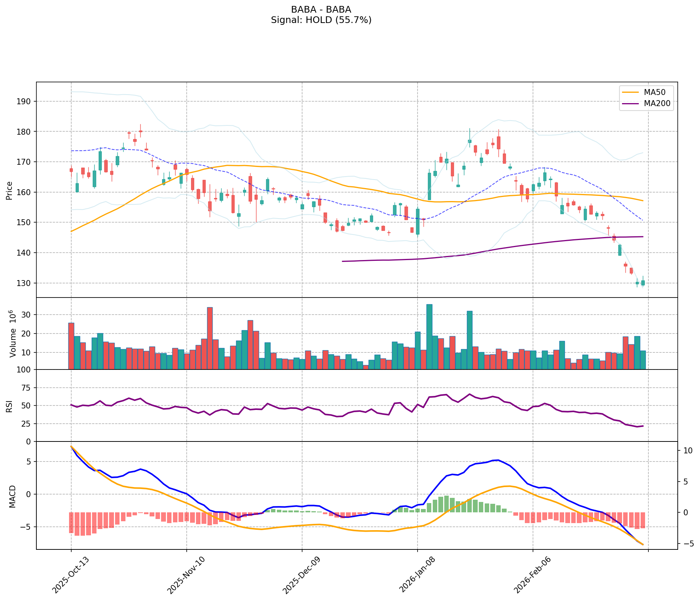Click the BABA - BABA chart title
Viewport: 700px width, 601px height.
321,10
